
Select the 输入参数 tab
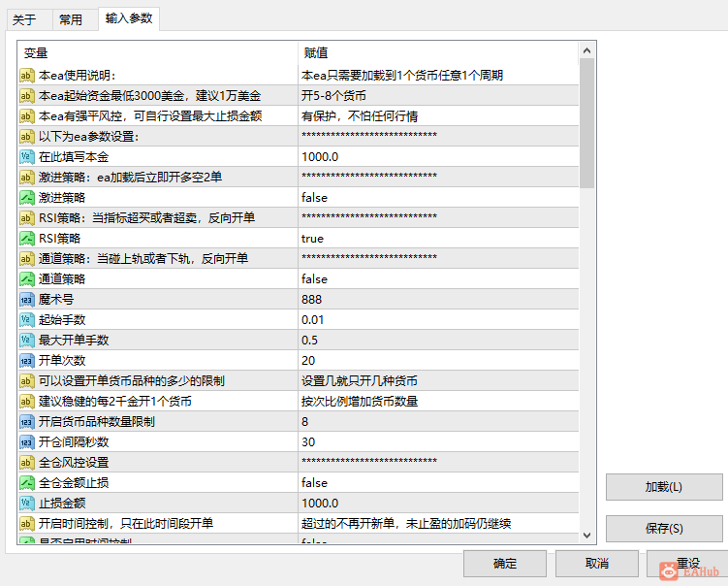click(129, 18)
